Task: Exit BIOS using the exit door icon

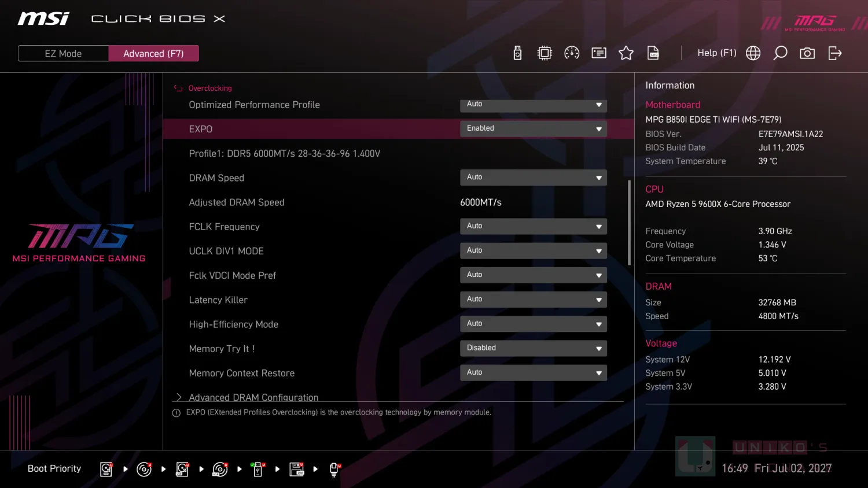Action: [835, 53]
